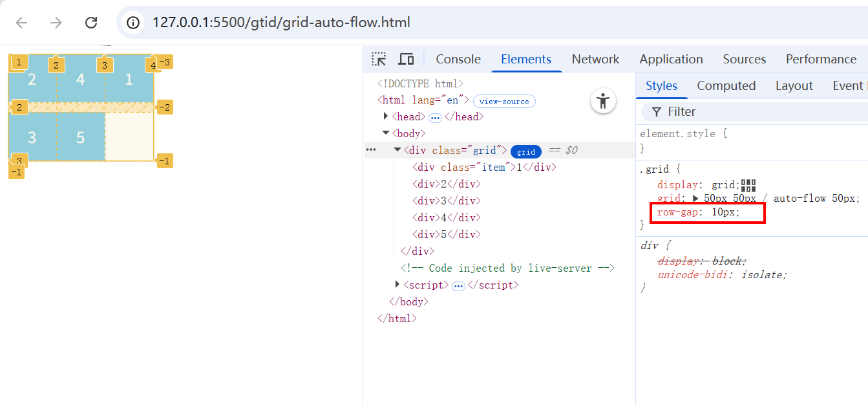Switch to the Console tab
The image size is (868, 405).
click(x=458, y=60)
